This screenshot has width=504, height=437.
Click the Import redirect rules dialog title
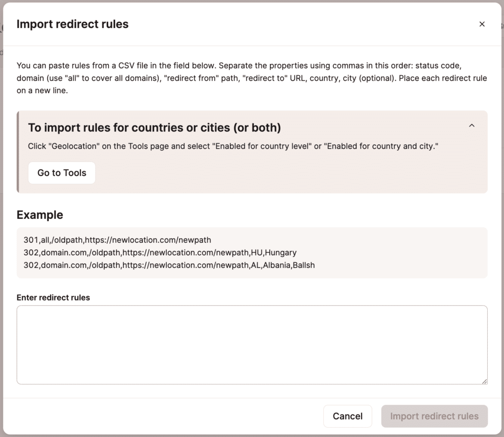tap(72, 24)
